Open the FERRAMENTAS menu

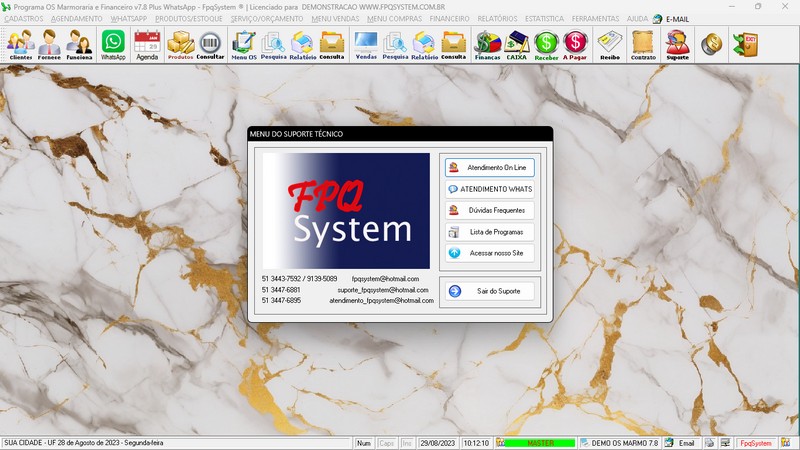click(x=595, y=19)
